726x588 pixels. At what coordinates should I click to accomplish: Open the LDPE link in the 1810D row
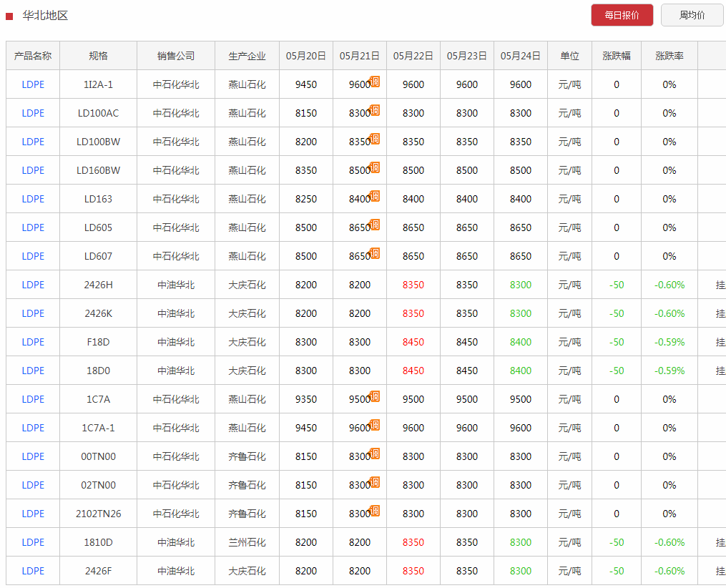coord(33,542)
